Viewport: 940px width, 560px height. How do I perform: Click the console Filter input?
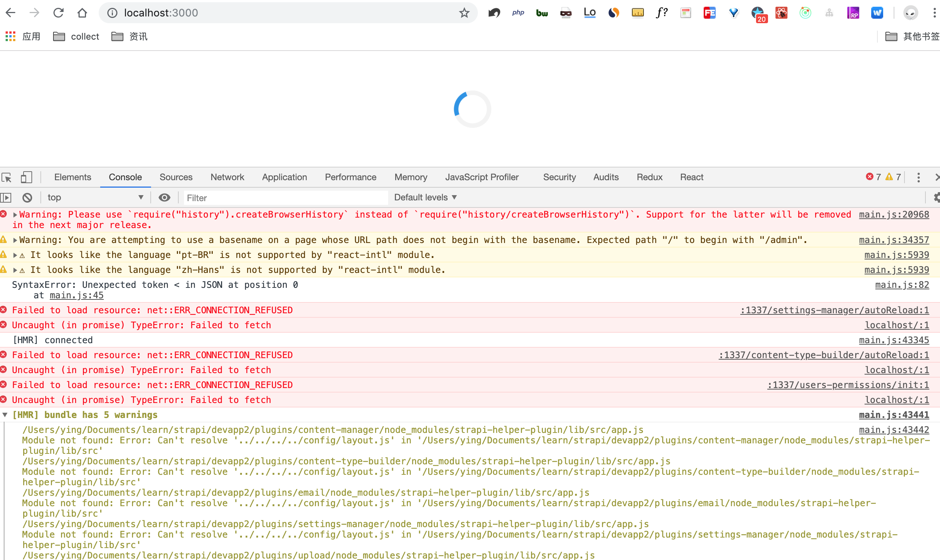(286, 198)
